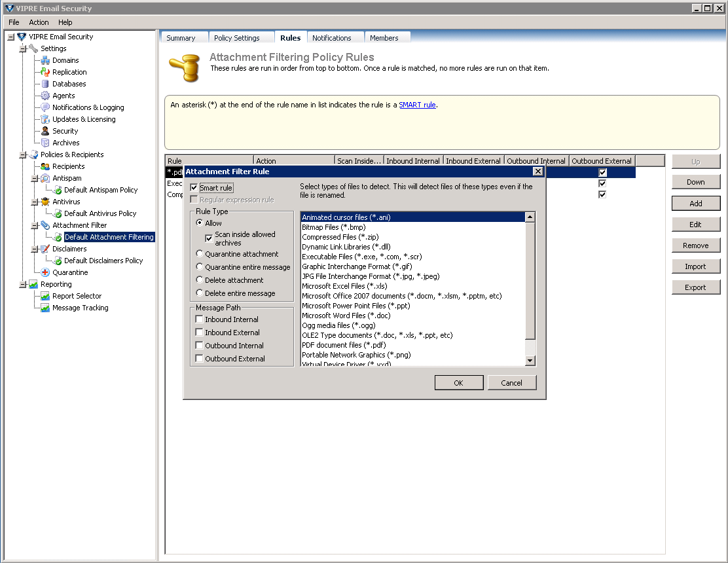Cancel the Attachment Filter Rule dialog
Screen dimensions: 728x563
pyautogui.click(x=512, y=383)
